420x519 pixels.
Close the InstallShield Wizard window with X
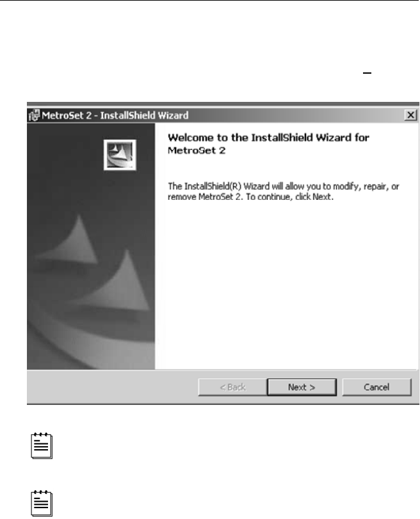click(x=410, y=115)
